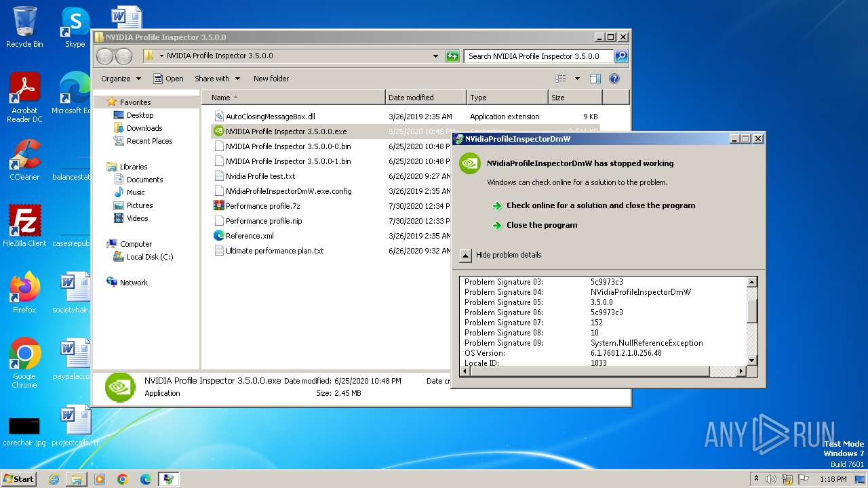868x488 pixels.
Task: Change view with the views icon
Action: [x=561, y=79]
